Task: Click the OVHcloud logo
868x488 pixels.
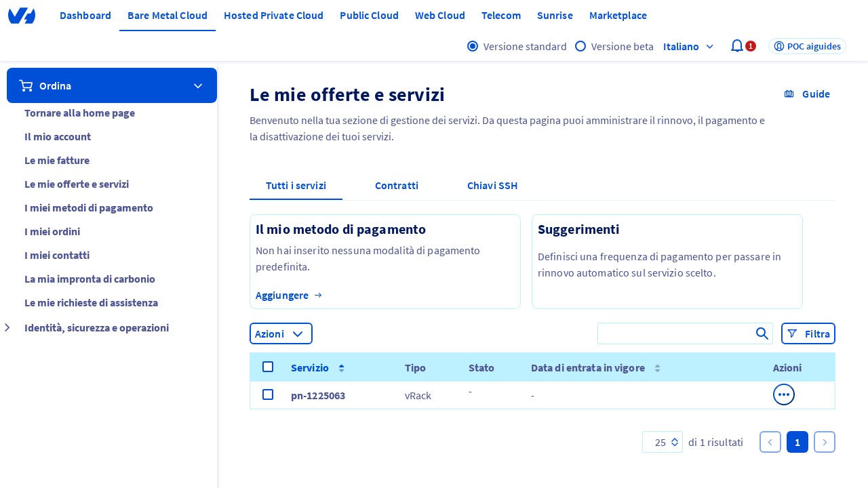Action: 22,15
